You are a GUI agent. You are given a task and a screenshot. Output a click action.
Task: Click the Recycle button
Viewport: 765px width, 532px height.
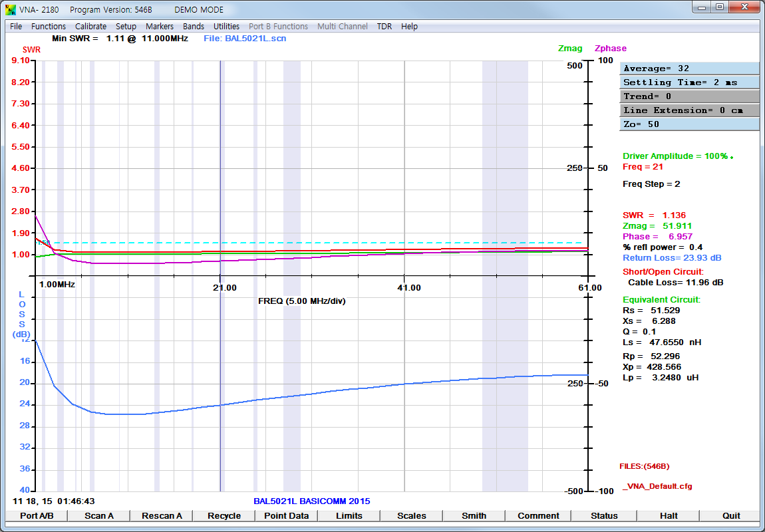(x=224, y=515)
